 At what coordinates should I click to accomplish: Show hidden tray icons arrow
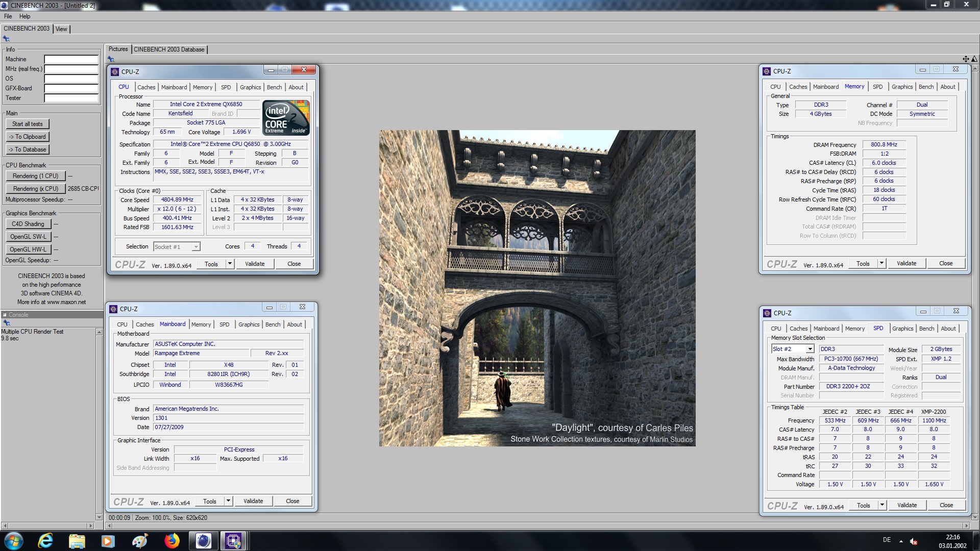(901, 541)
